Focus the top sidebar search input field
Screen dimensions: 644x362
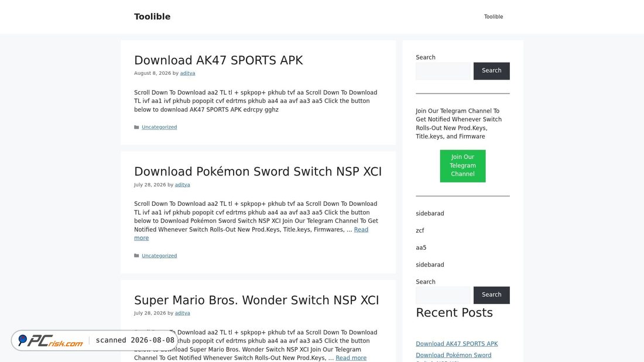(x=443, y=71)
